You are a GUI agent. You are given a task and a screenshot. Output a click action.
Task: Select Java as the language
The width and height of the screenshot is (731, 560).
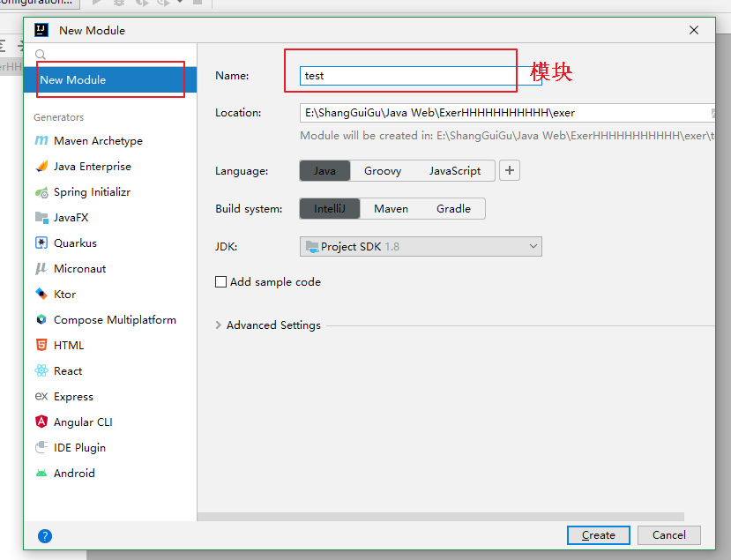click(x=324, y=171)
